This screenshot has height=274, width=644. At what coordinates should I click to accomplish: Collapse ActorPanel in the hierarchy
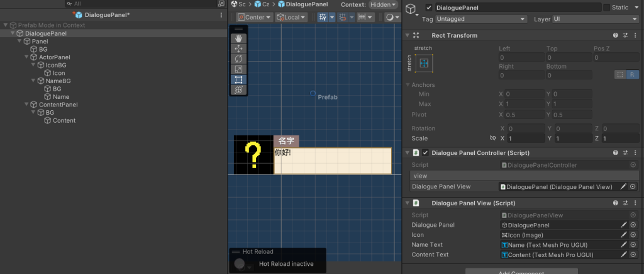pyautogui.click(x=26, y=57)
